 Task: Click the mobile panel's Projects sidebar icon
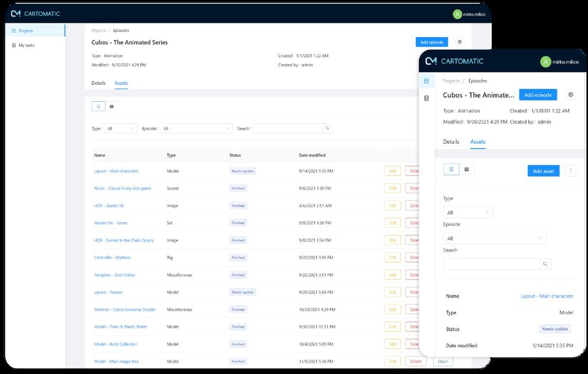click(426, 81)
